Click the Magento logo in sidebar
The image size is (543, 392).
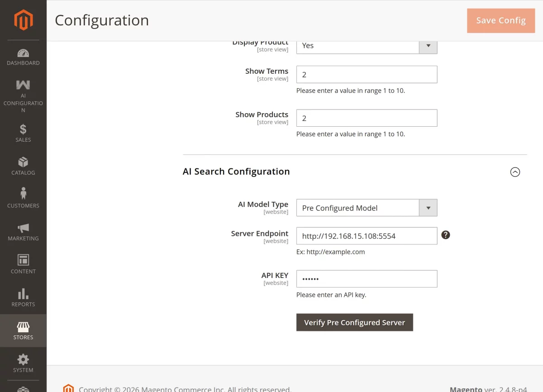pyautogui.click(x=23, y=20)
